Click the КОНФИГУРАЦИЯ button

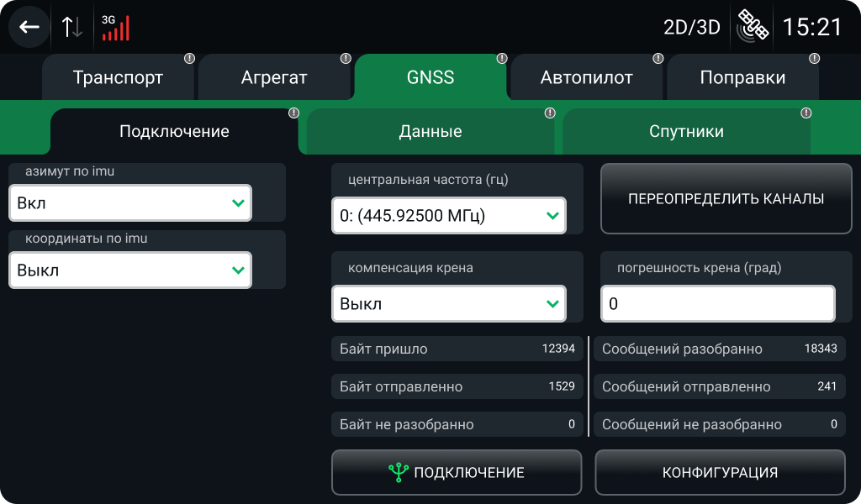point(720,472)
